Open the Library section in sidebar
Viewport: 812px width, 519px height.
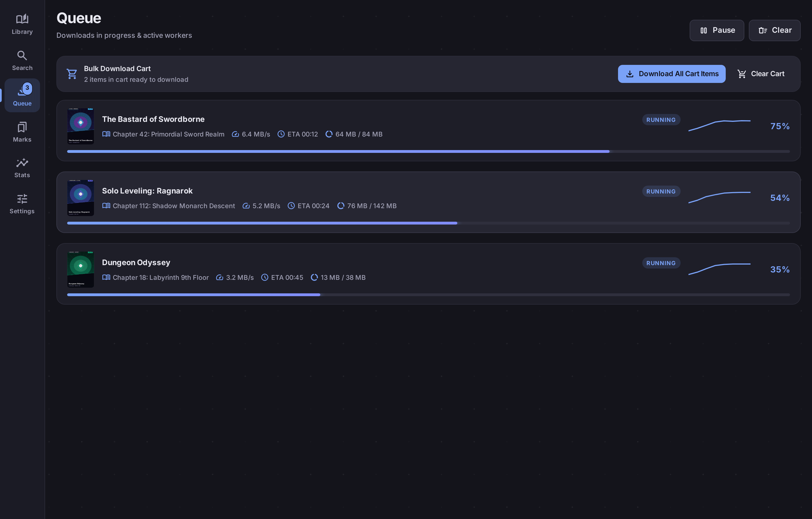pyautogui.click(x=22, y=24)
